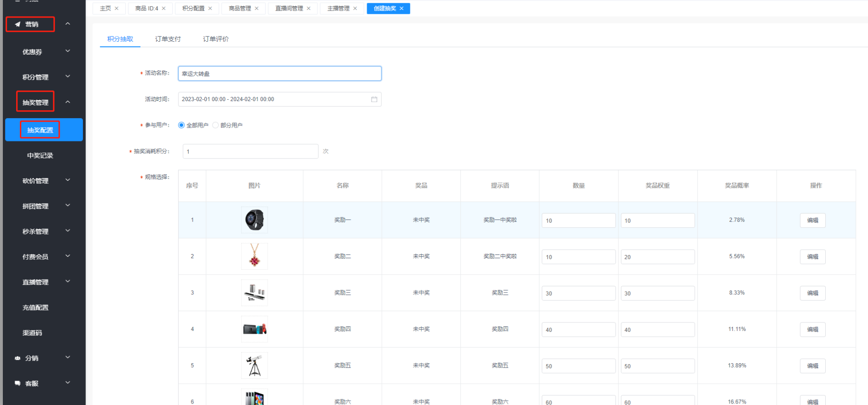
Task: Close the 积分配置 tab with X icon
Action: [x=210, y=9]
